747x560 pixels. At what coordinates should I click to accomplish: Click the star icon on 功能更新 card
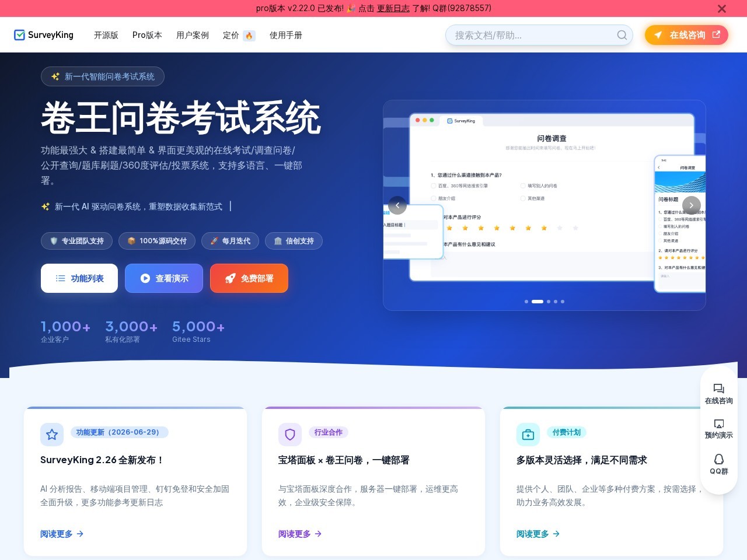pos(52,435)
